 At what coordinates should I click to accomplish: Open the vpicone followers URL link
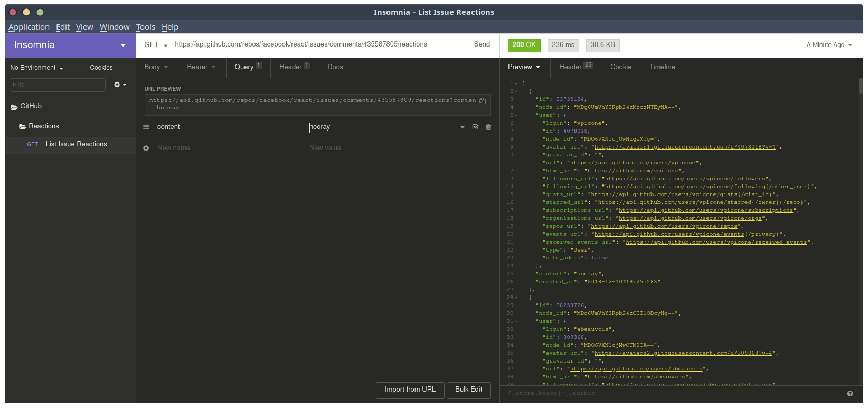coord(685,179)
